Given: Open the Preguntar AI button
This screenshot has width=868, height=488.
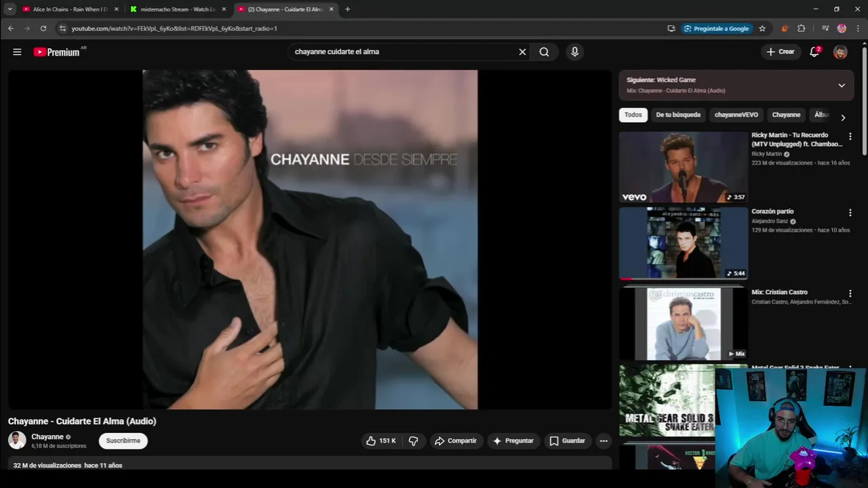Looking at the screenshot, I should coord(513,441).
